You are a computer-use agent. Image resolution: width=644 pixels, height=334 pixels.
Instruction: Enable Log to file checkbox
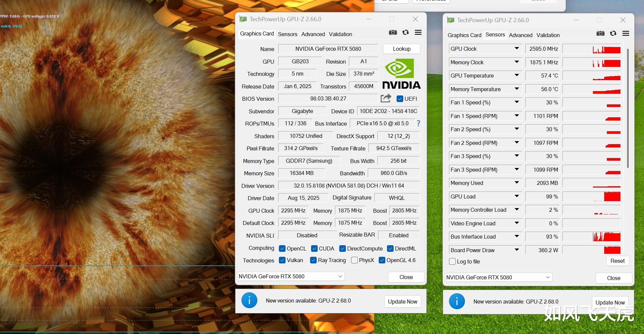(x=452, y=261)
